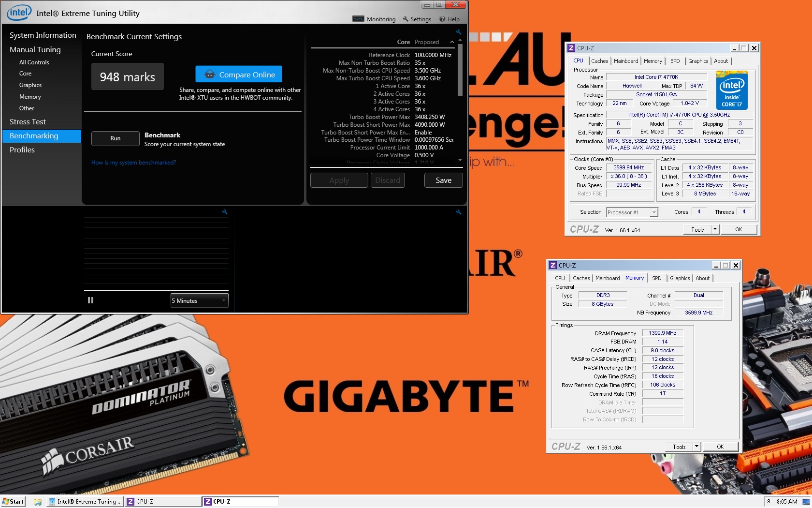Switch to Mainboard tab in upper CPU-Z
The image size is (812, 508).
tap(626, 61)
